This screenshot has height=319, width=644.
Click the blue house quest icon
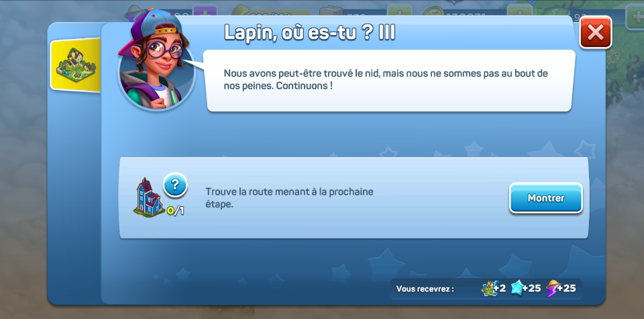point(148,197)
